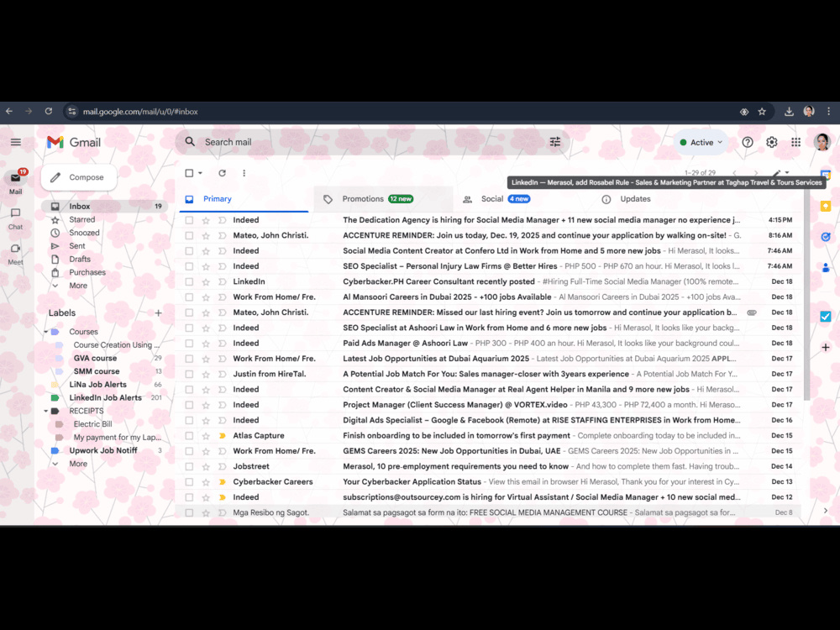Bookmark this page with the browser star icon

762,112
